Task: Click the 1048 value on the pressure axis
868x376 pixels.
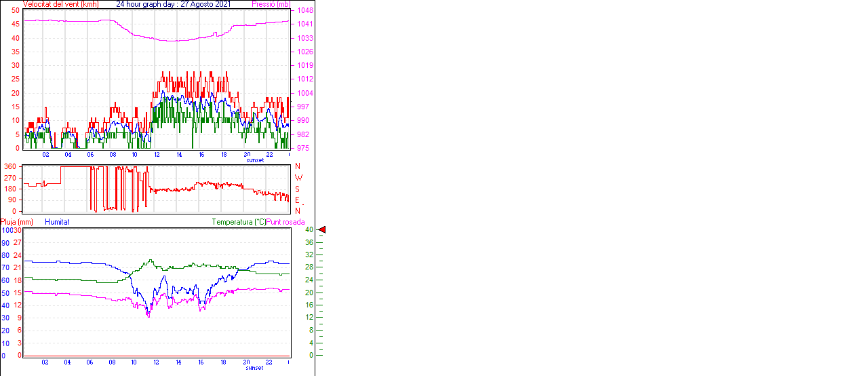Action: coord(304,11)
